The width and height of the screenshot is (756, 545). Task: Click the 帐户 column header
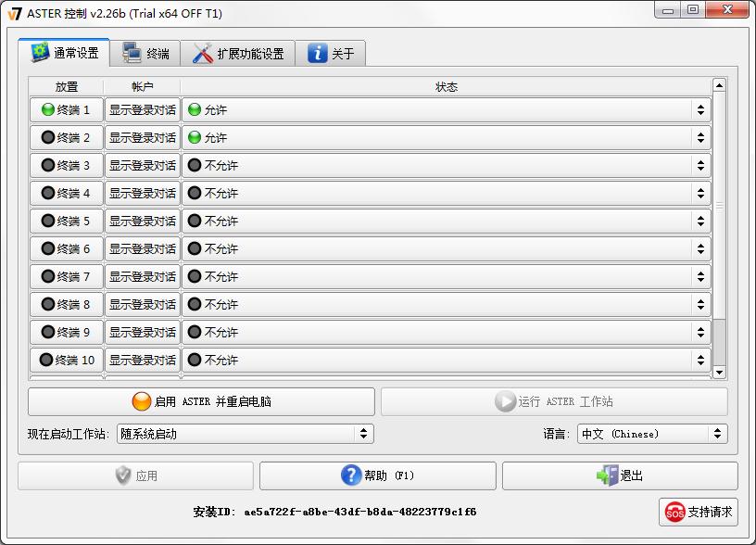click(x=143, y=87)
